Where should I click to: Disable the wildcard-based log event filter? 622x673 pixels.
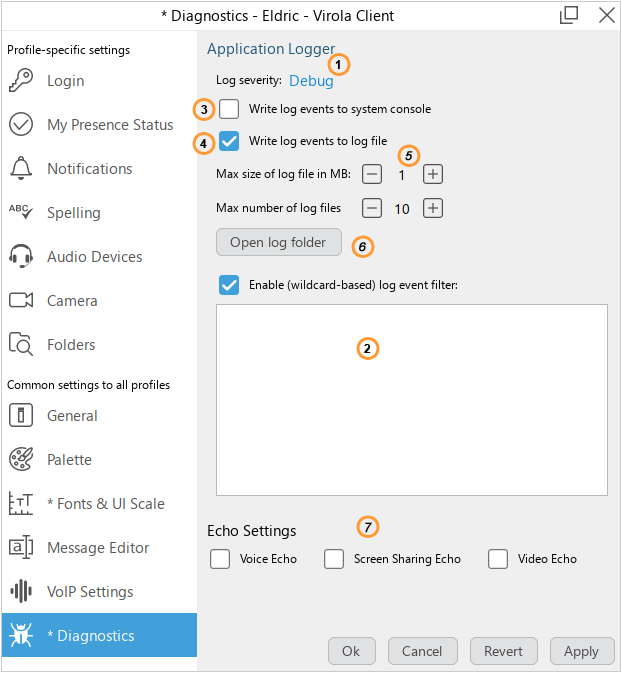click(x=230, y=285)
